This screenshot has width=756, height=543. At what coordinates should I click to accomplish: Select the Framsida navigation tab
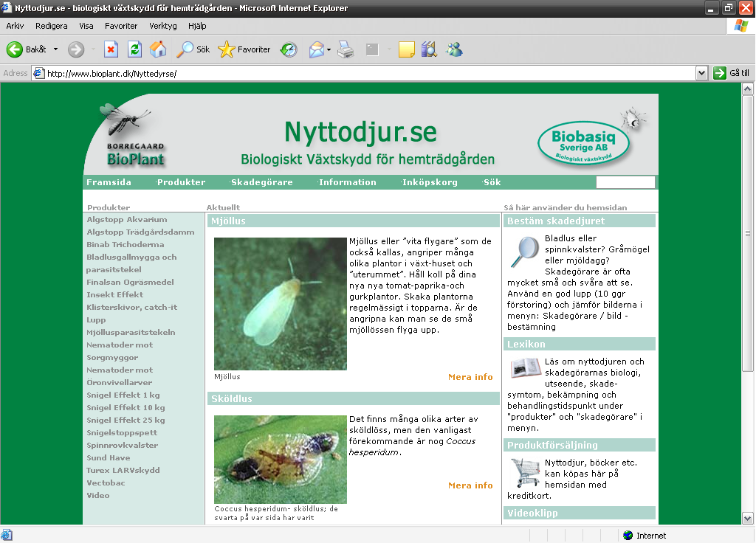coord(109,182)
